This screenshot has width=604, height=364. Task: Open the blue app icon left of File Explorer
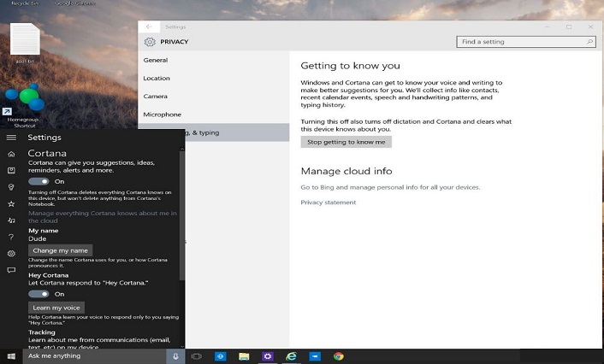221,356
